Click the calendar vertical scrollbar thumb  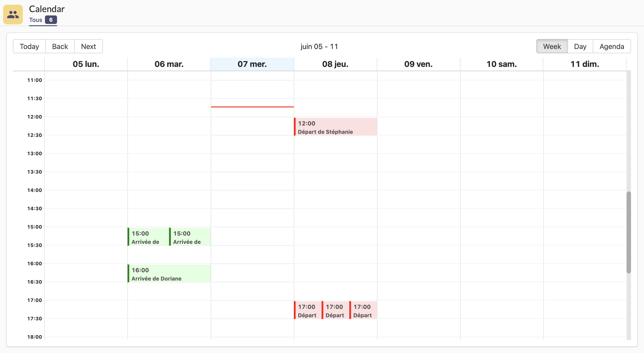[629, 232]
